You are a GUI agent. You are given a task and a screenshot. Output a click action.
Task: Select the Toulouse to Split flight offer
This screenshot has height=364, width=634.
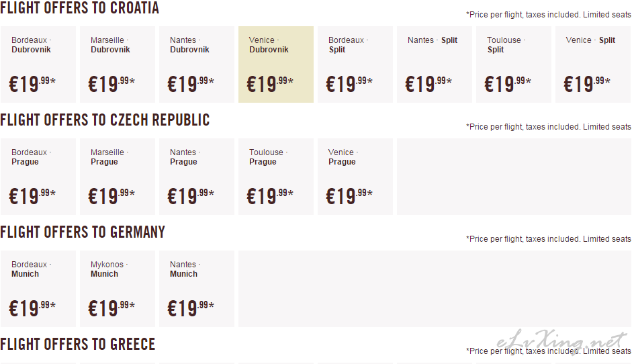point(514,64)
